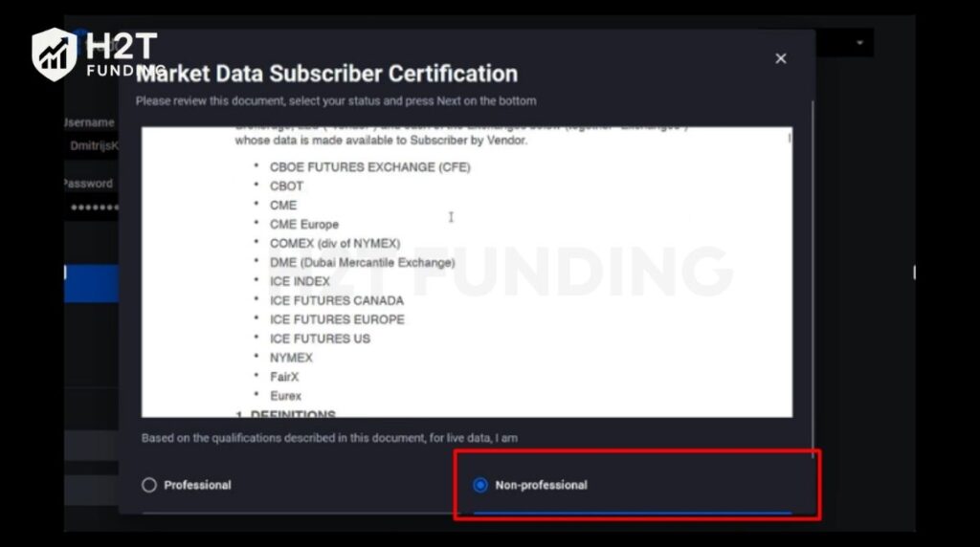
Task: Click the document's inner scrollbar thumb
Action: [x=790, y=138]
